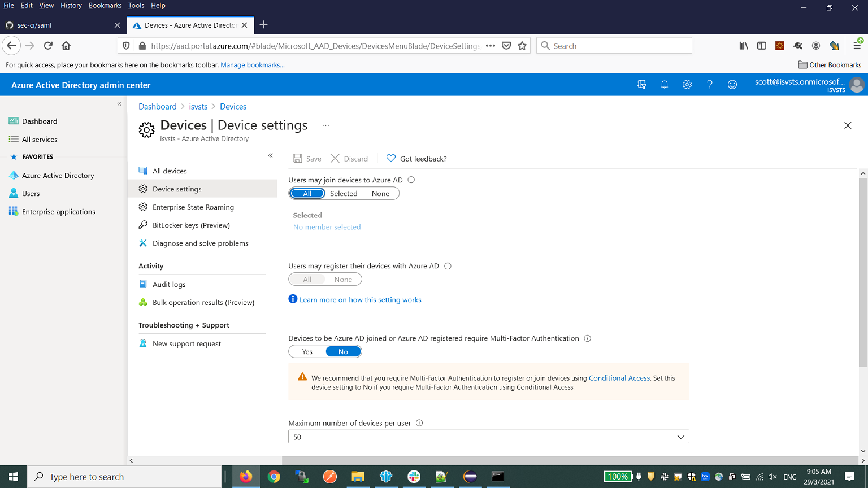
Task: Open a new browser tab
Action: [263, 25]
